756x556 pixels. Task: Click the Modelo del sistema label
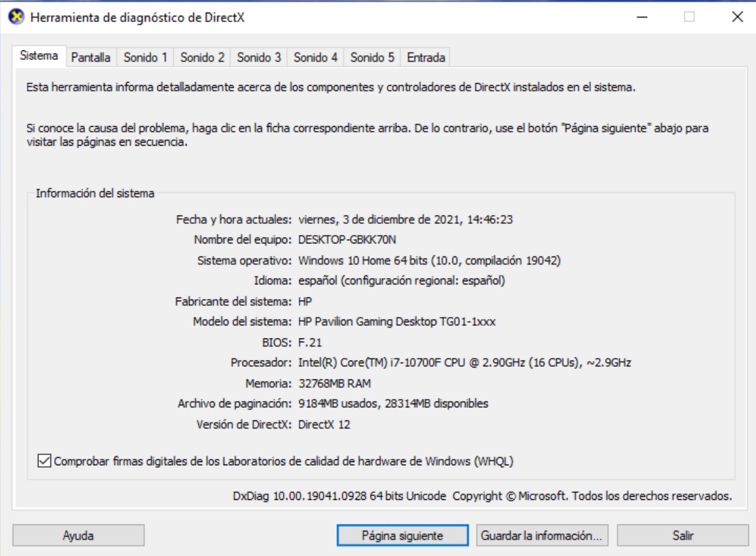pos(243,321)
